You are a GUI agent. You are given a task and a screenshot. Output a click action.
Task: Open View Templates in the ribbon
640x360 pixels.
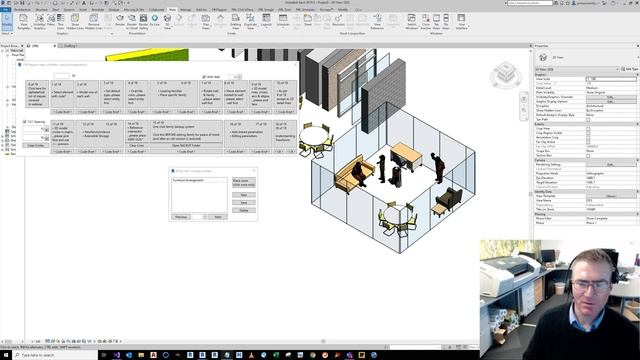[24, 22]
